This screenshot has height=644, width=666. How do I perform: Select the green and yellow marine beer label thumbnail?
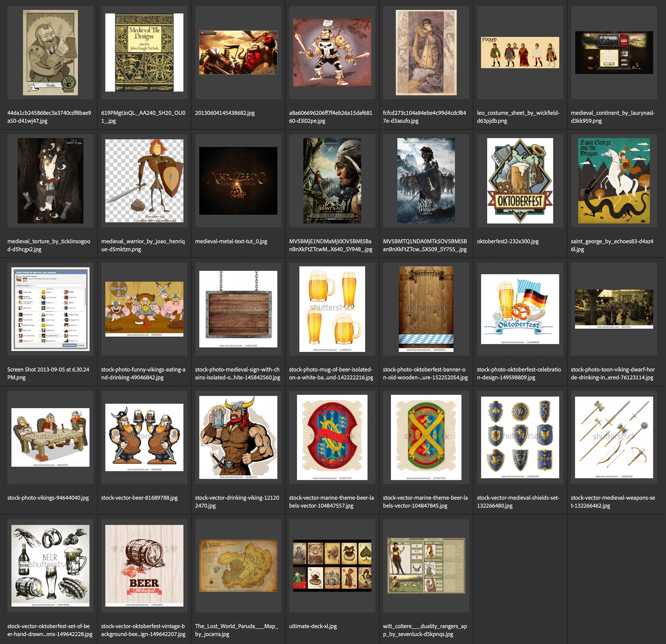tap(426, 437)
